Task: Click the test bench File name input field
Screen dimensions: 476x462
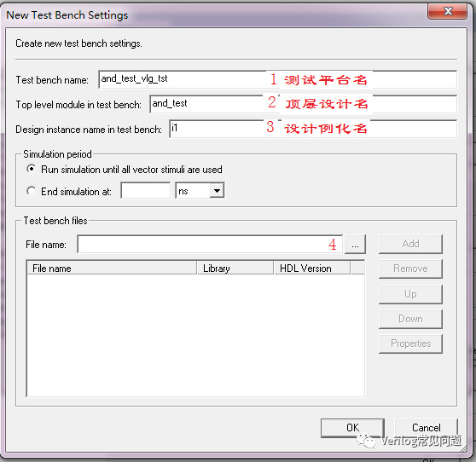Action: pyautogui.click(x=210, y=244)
